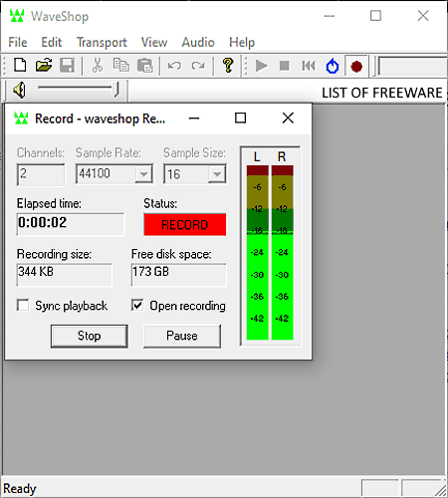Click the Stop button in Record dialog

click(x=90, y=336)
